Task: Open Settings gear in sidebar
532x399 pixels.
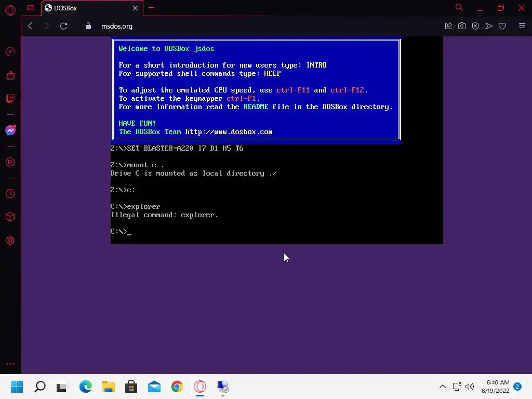Action: click(10, 240)
